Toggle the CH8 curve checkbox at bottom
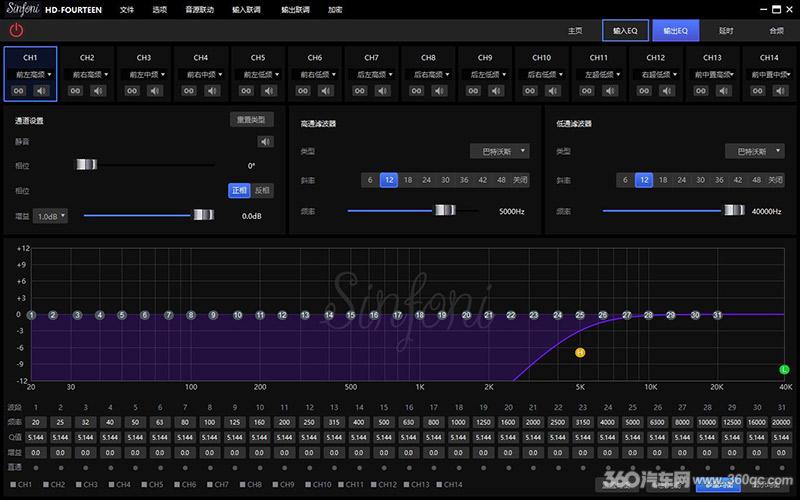 (x=242, y=484)
